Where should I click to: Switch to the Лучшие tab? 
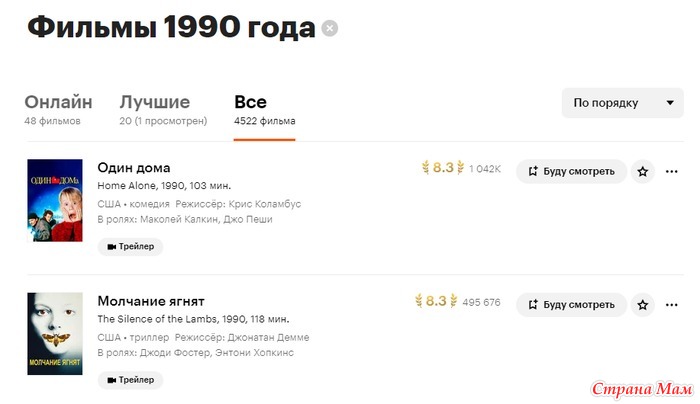coord(163,109)
